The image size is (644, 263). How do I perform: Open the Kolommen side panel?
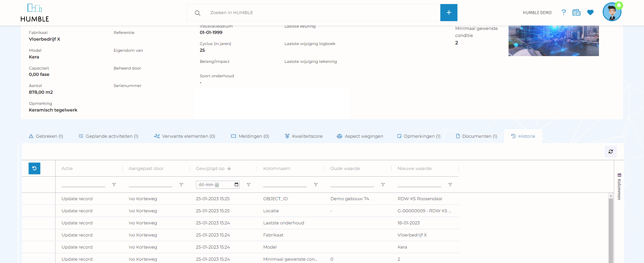coord(619,186)
